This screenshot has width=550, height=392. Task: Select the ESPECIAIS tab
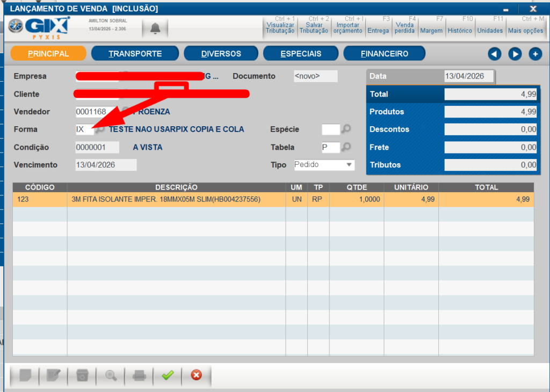[301, 54]
